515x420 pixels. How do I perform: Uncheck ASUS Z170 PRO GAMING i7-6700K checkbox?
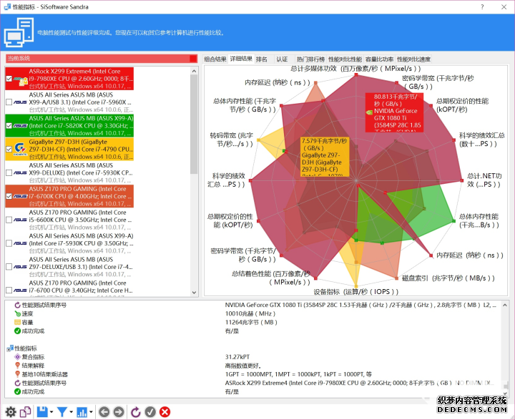point(9,196)
